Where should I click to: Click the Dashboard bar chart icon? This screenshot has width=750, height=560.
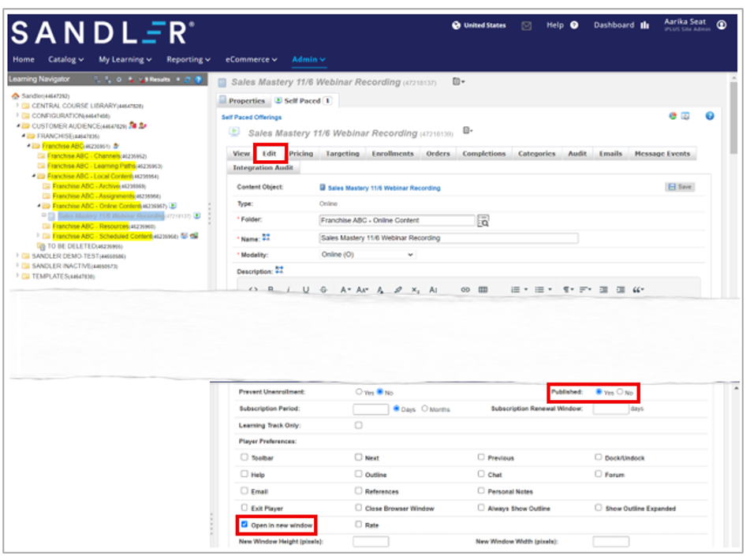click(x=645, y=25)
